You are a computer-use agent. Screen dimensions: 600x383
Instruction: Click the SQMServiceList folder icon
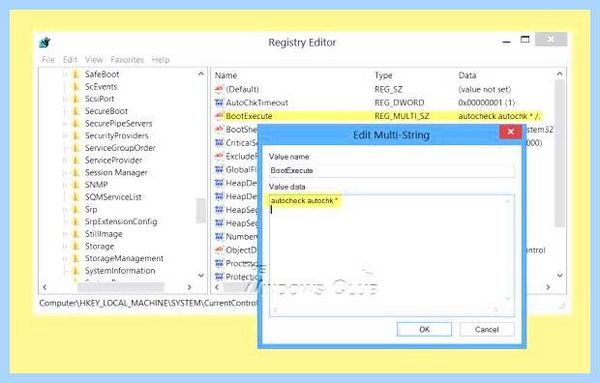click(76, 197)
